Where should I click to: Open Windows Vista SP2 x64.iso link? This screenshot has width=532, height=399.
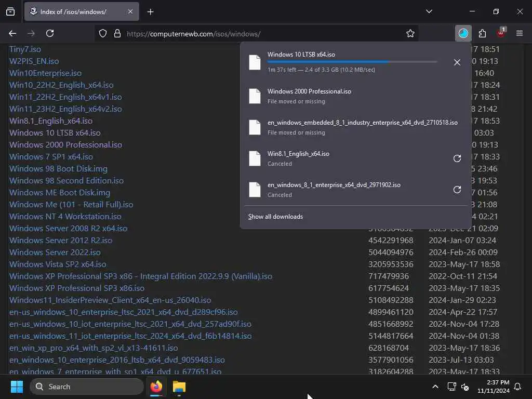[x=58, y=264]
